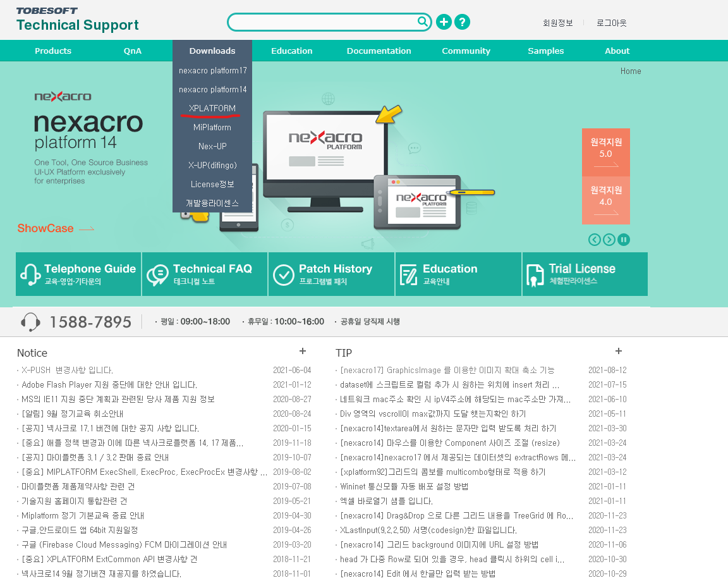
Task: Click inside the search input field
Action: (323, 22)
